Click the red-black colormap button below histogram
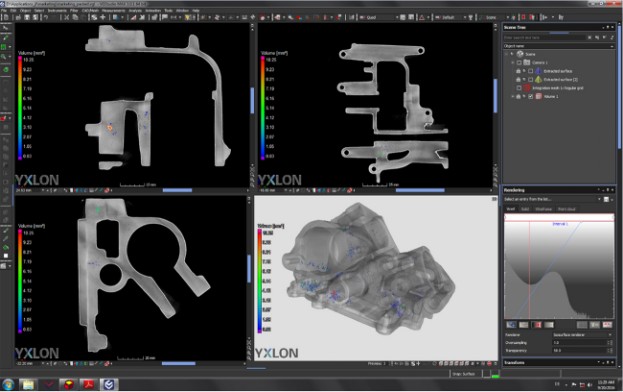 (536, 325)
